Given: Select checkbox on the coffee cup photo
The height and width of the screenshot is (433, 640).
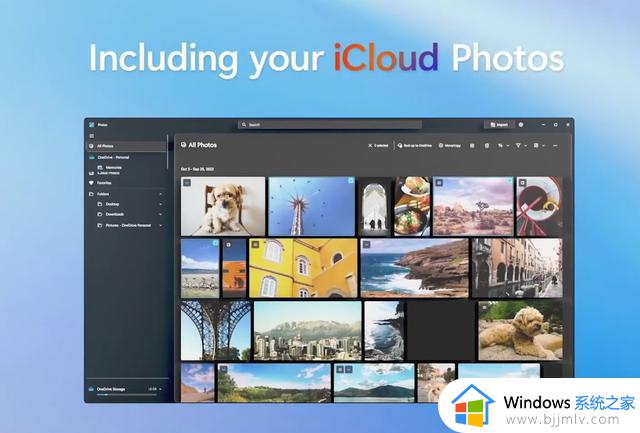Looking at the screenshot, I should click(x=522, y=183).
